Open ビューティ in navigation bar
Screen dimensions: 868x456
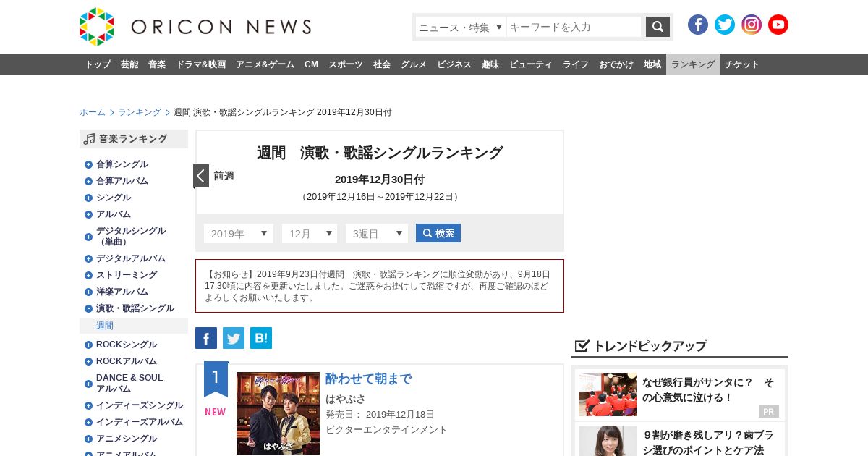[531, 64]
